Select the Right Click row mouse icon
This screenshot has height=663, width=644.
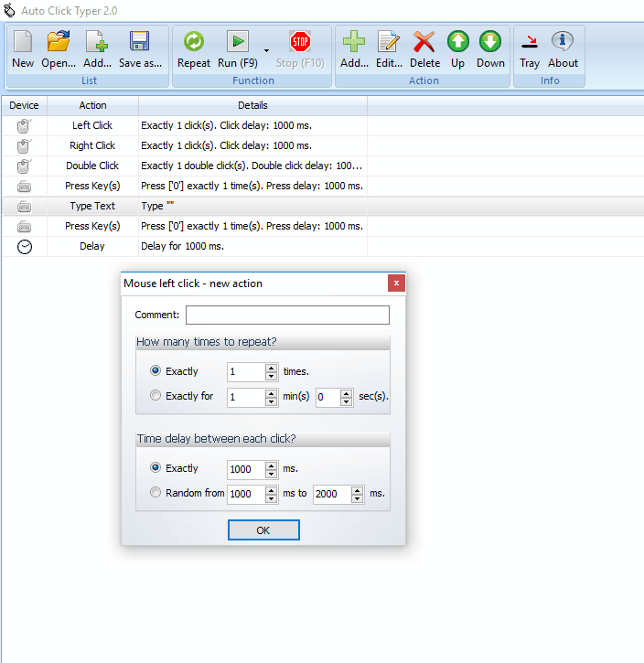[x=24, y=146]
